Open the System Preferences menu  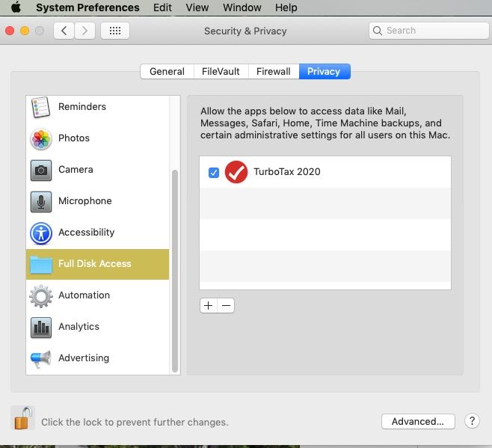[x=87, y=7]
